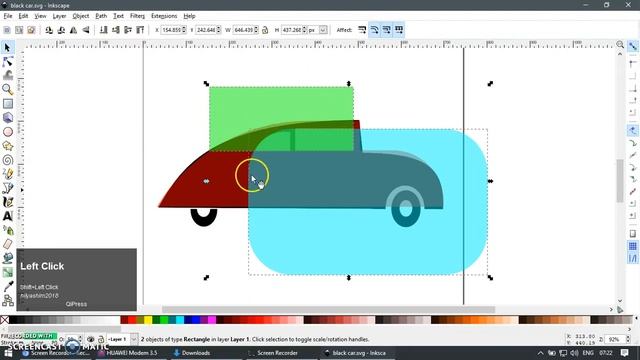Choose the Tweak objects tool
This screenshot has height=360, width=640.
[x=7, y=76]
